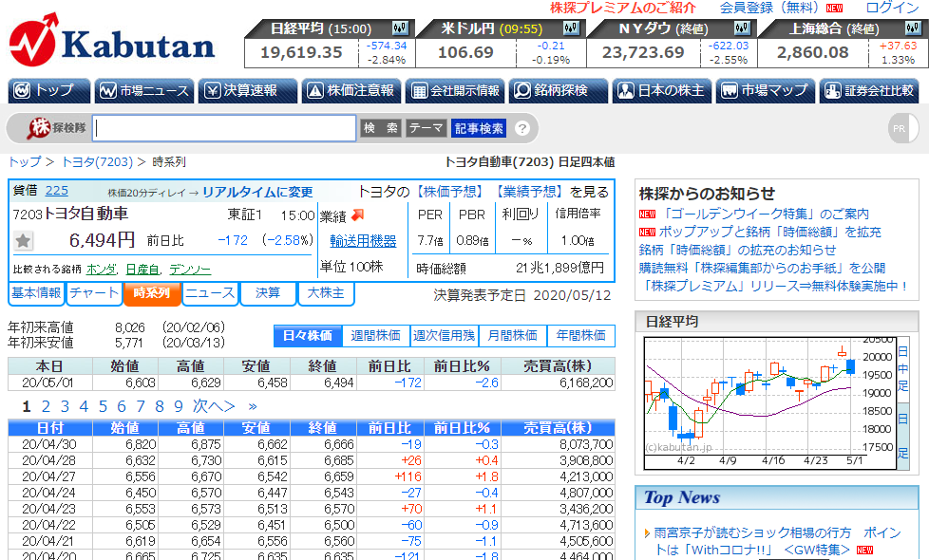Viewport: 929px width, 560px height.
Task: Open the NY Dow chart icon
Action: pyautogui.click(x=742, y=28)
